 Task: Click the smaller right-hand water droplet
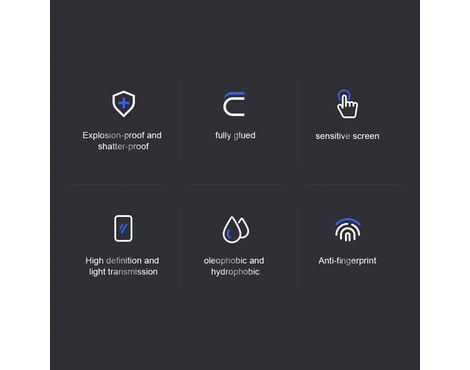pos(244,228)
